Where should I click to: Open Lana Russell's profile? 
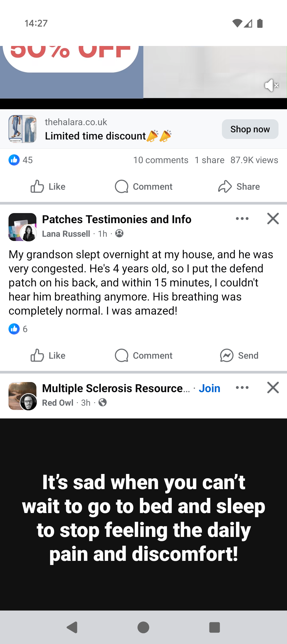pyautogui.click(x=66, y=234)
